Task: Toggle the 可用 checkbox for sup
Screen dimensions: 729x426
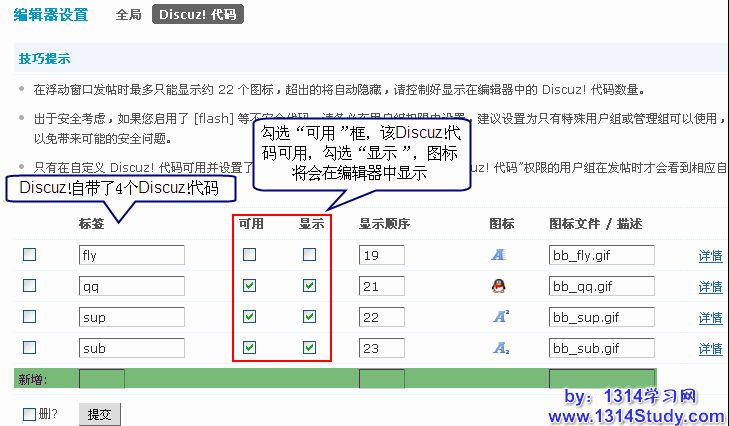Action: tap(249, 317)
